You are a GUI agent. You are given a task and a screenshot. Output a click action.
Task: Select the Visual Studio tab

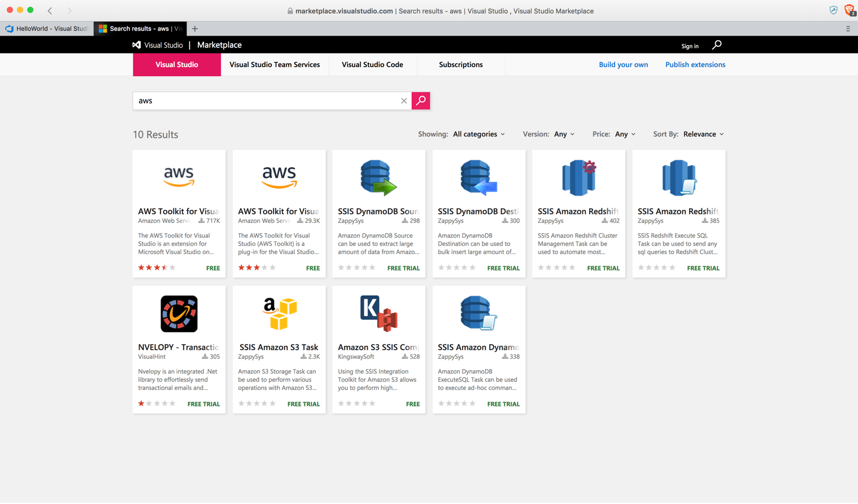177,64
